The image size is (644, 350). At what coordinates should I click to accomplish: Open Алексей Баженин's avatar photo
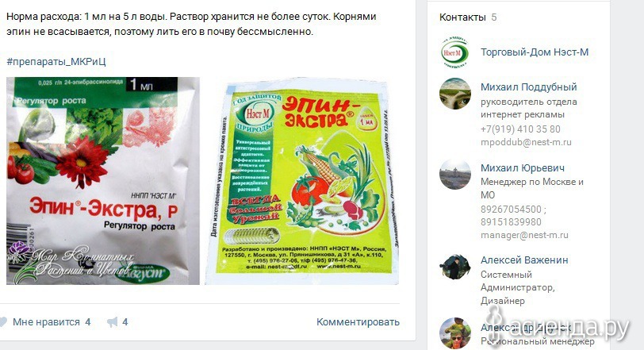[455, 267]
